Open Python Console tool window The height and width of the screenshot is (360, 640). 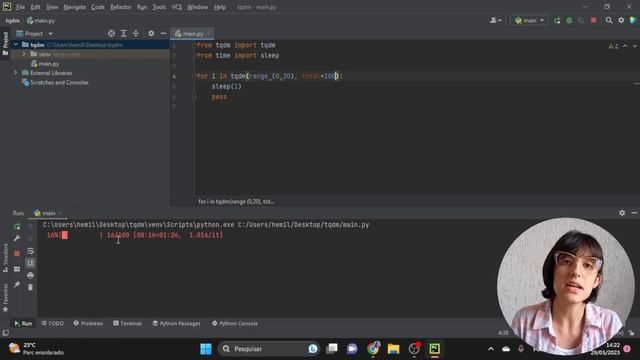click(235, 323)
